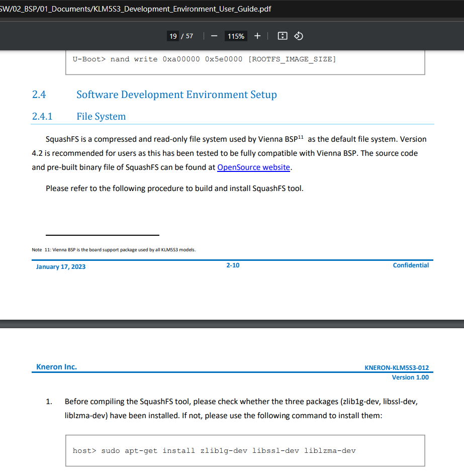Click the zoom in plus button
464x476 pixels.
tap(257, 36)
